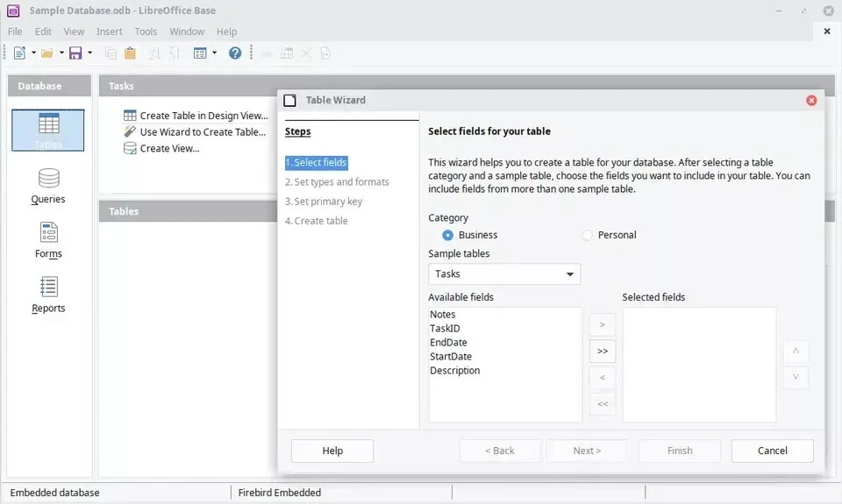Screen dimensions: 842x504
Task: Open the Edit menu
Action: point(44,32)
